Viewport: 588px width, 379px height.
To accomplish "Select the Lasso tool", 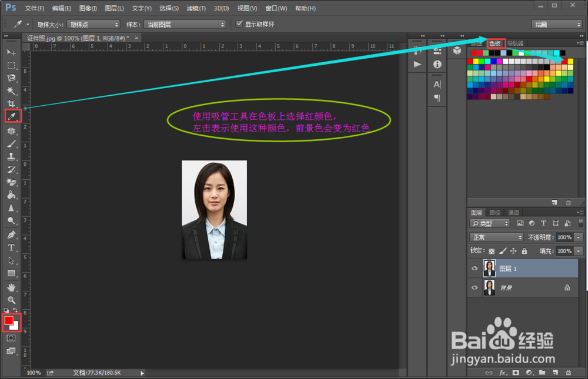I will tap(11, 78).
